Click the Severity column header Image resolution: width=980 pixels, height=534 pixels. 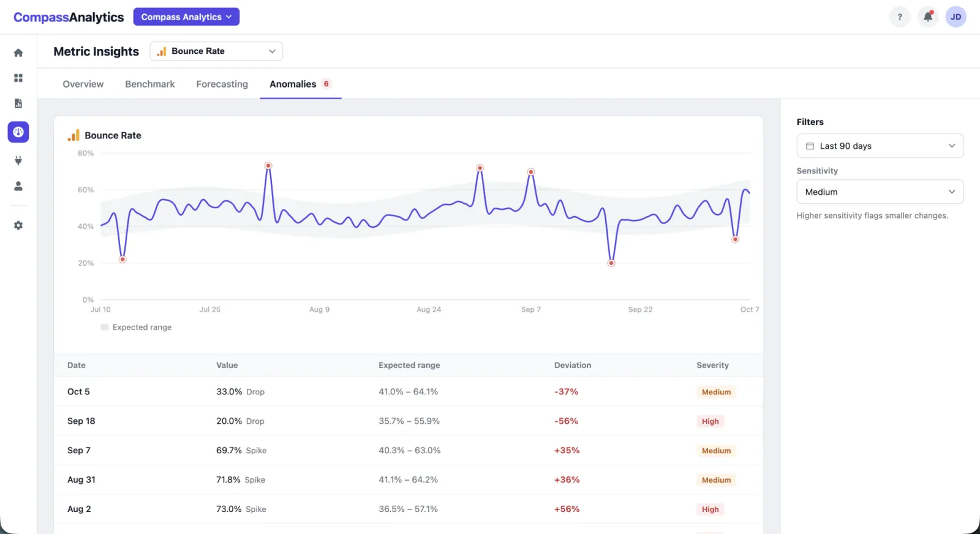(x=713, y=365)
